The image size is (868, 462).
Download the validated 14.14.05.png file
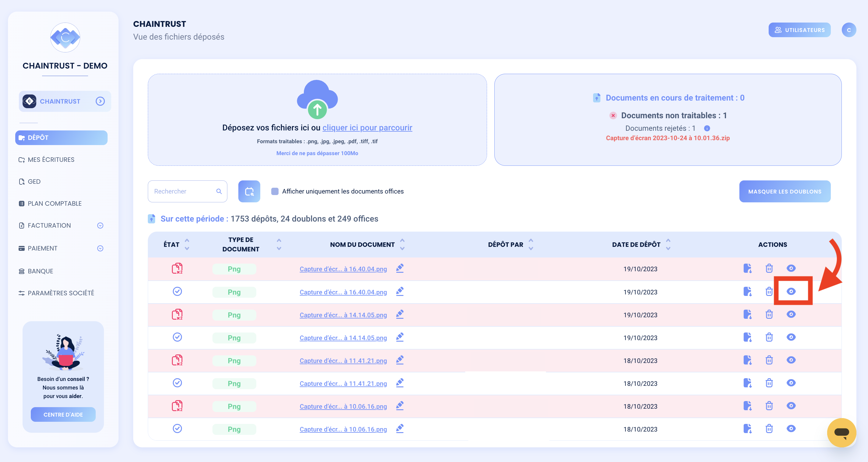[x=747, y=337]
